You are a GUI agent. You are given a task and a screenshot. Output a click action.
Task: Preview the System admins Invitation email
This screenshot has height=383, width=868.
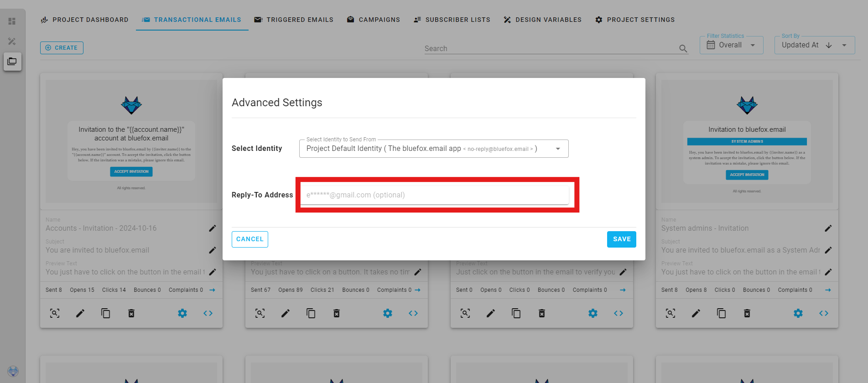click(670, 313)
